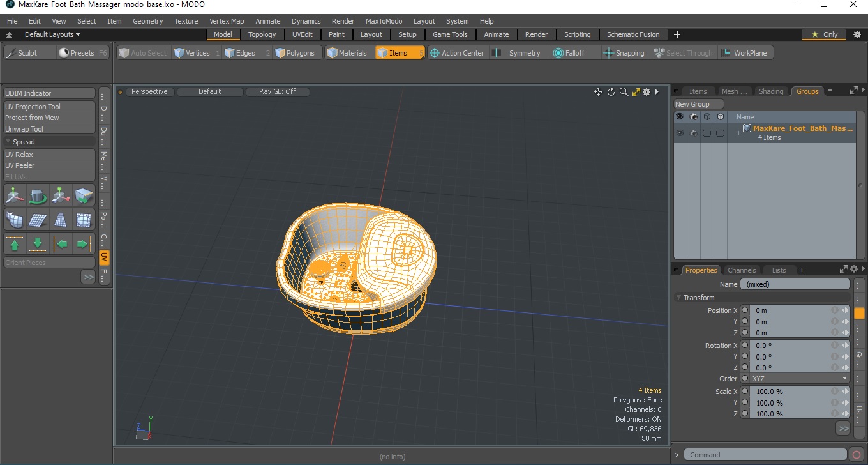This screenshot has width=868, height=465.
Task: Click the viewport rotate icon
Action: [611, 92]
